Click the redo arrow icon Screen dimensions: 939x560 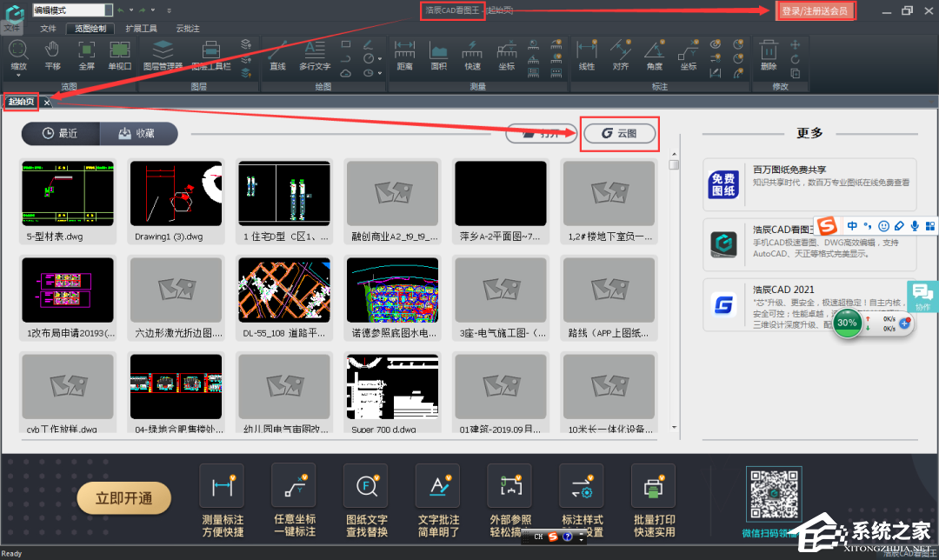(143, 10)
